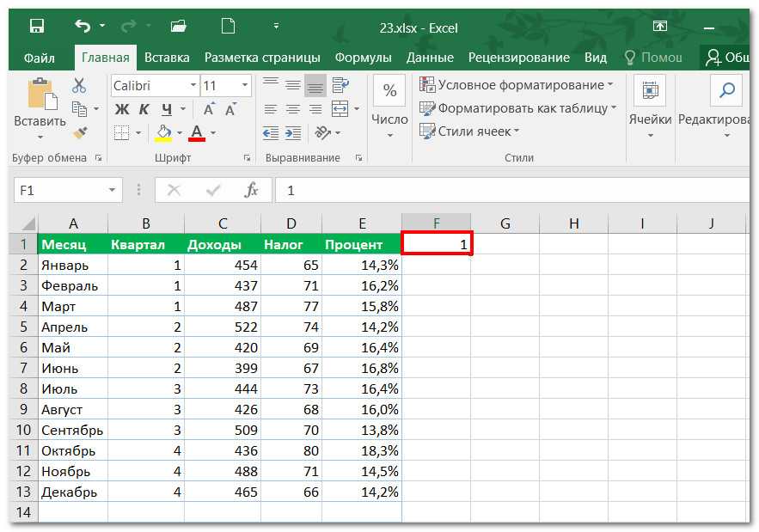
Task: Click Условное форматирование button
Action: [516, 85]
